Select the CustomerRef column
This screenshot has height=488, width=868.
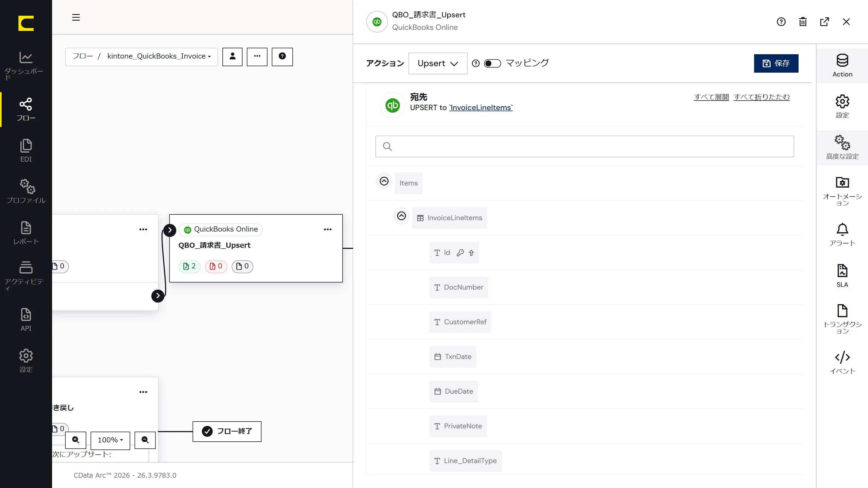coord(460,322)
